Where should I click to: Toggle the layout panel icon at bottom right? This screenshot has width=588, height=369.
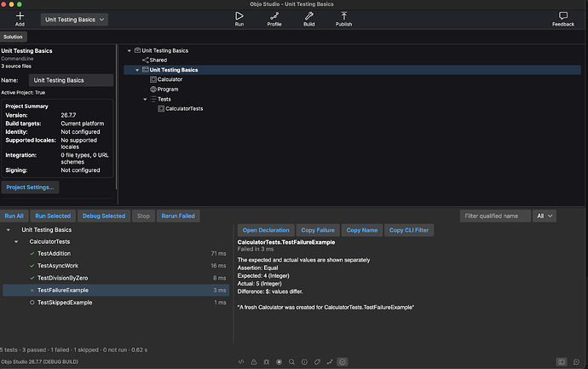[x=562, y=362]
